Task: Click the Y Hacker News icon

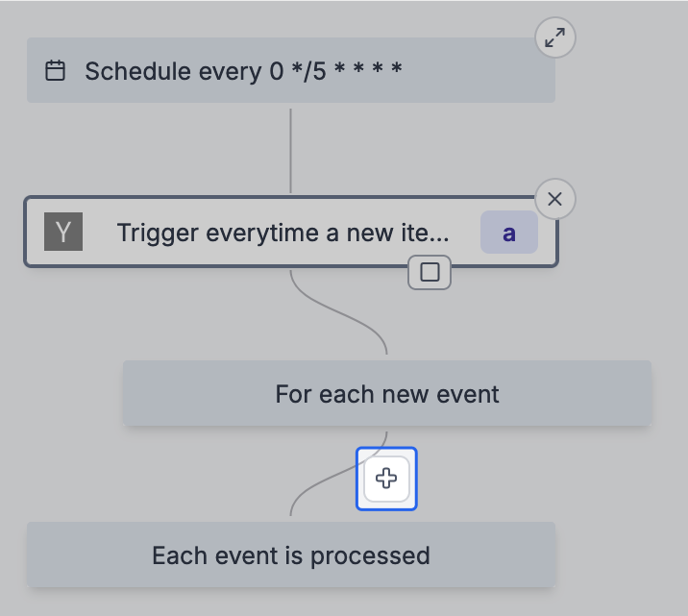Action: (63, 232)
